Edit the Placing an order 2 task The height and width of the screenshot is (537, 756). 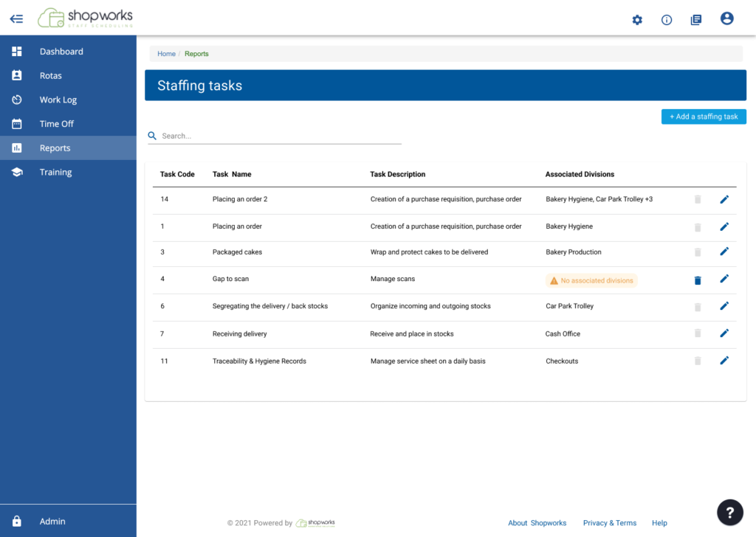(724, 199)
